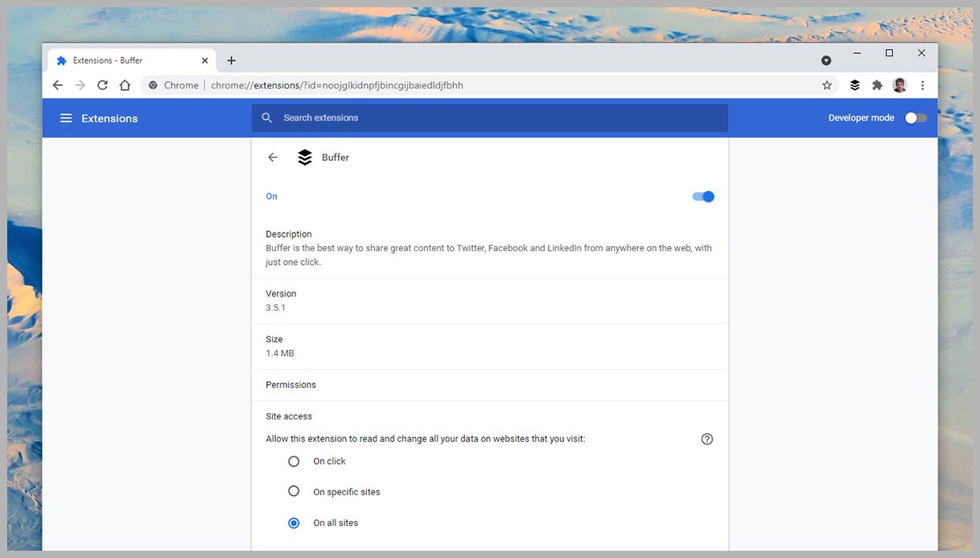The height and width of the screenshot is (558, 980).
Task: Select the On specific sites option
Action: [294, 491]
